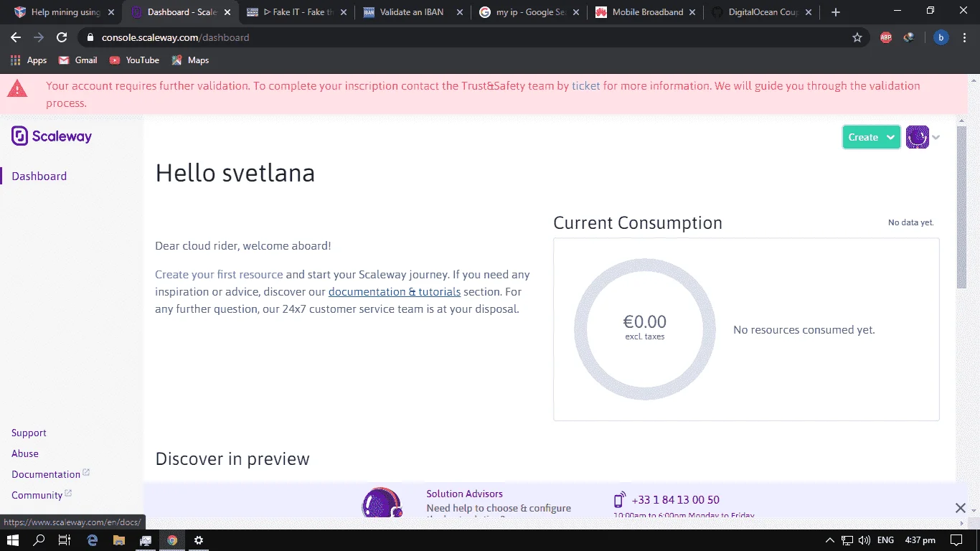The image size is (980, 551).
Task: Open Settings gear in the taskbar
Action: coord(199,540)
